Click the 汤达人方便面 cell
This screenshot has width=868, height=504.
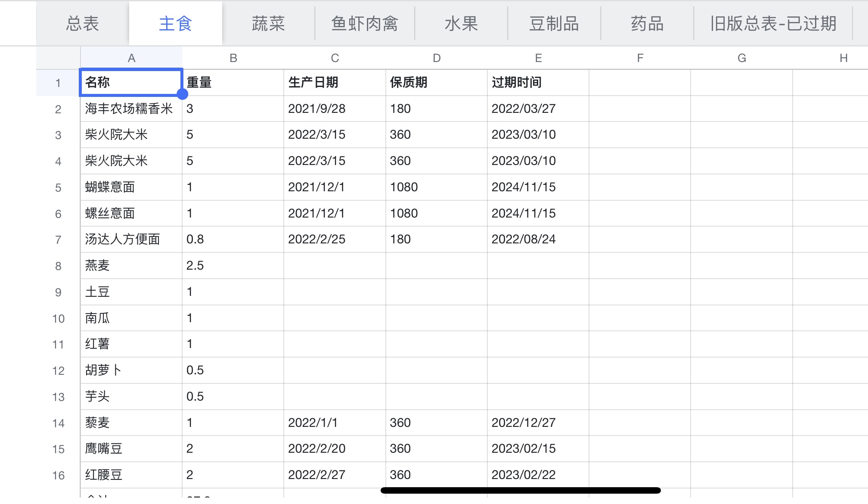pos(131,239)
